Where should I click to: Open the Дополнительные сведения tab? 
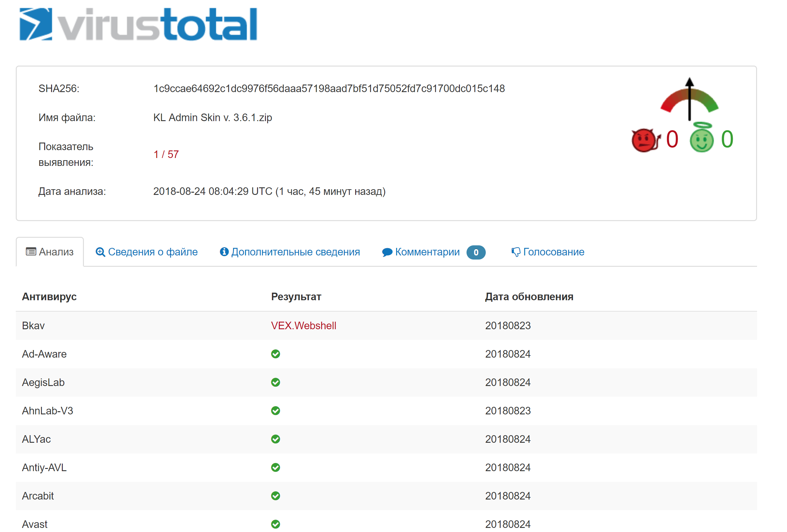290,252
